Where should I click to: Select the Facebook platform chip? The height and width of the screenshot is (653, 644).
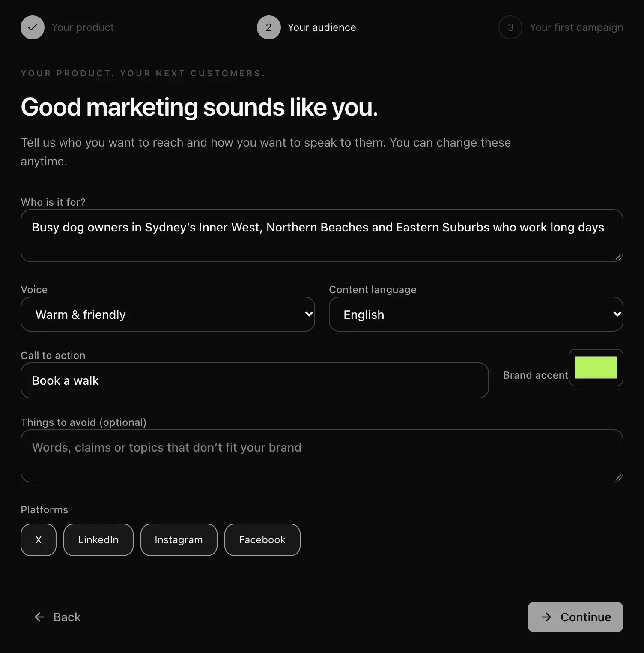[262, 540]
